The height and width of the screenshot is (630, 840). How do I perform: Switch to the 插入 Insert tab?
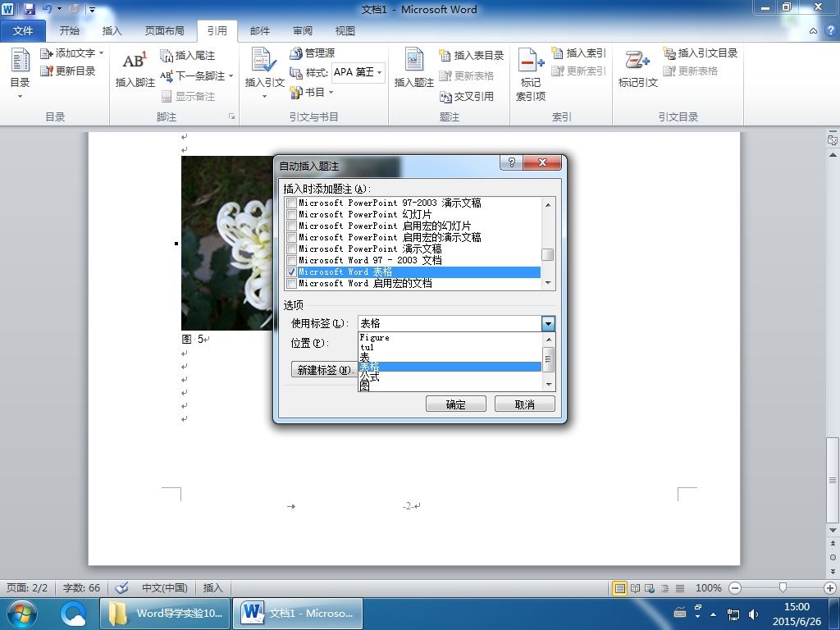pyautogui.click(x=112, y=30)
